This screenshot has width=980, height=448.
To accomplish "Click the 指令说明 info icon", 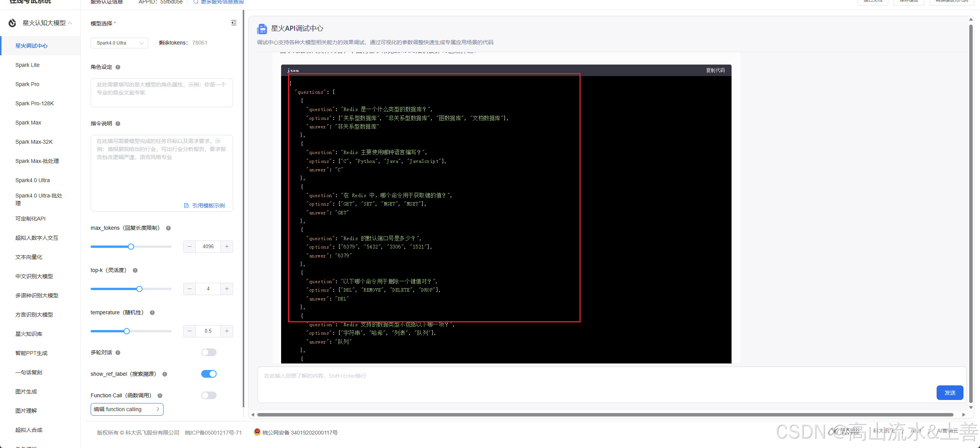I will pyautogui.click(x=118, y=124).
